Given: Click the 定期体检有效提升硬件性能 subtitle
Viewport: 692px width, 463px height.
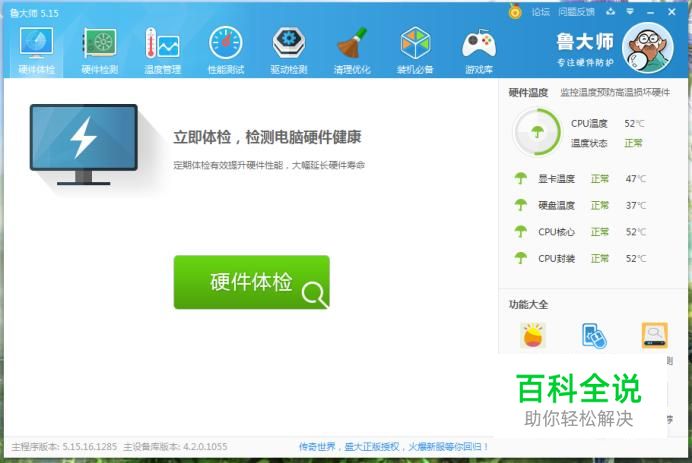Looking at the screenshot, I should coord(269,165).
